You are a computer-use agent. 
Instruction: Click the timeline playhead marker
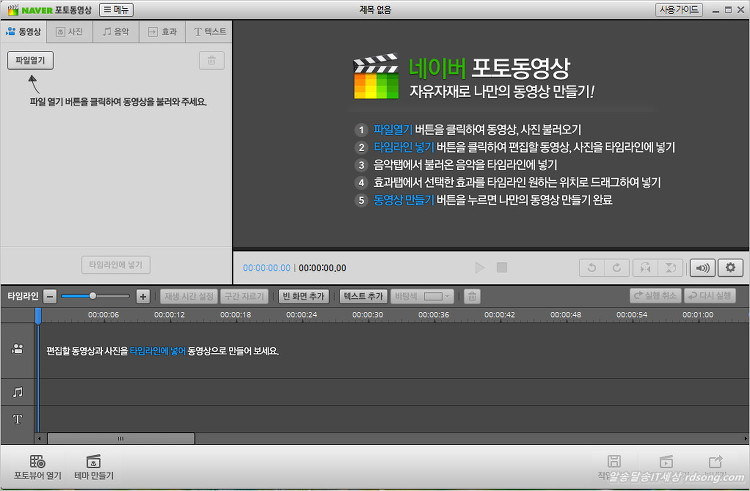click(x=38, y=315)
